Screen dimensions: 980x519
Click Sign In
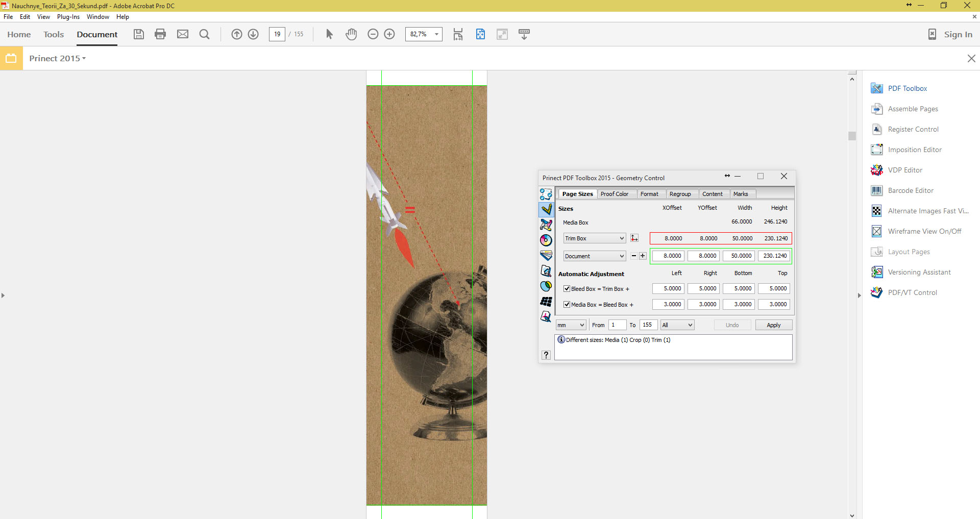(x=958, y=34)
